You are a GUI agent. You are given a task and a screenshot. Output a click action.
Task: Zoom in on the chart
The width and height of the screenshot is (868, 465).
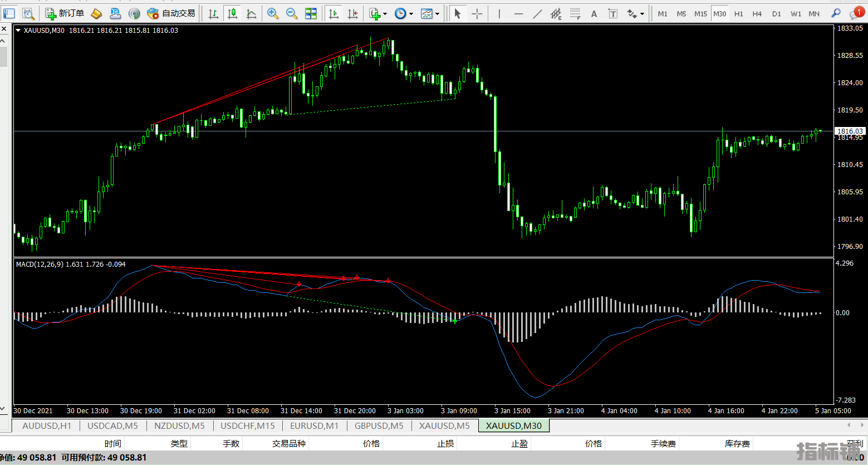(x=273, y=13)
